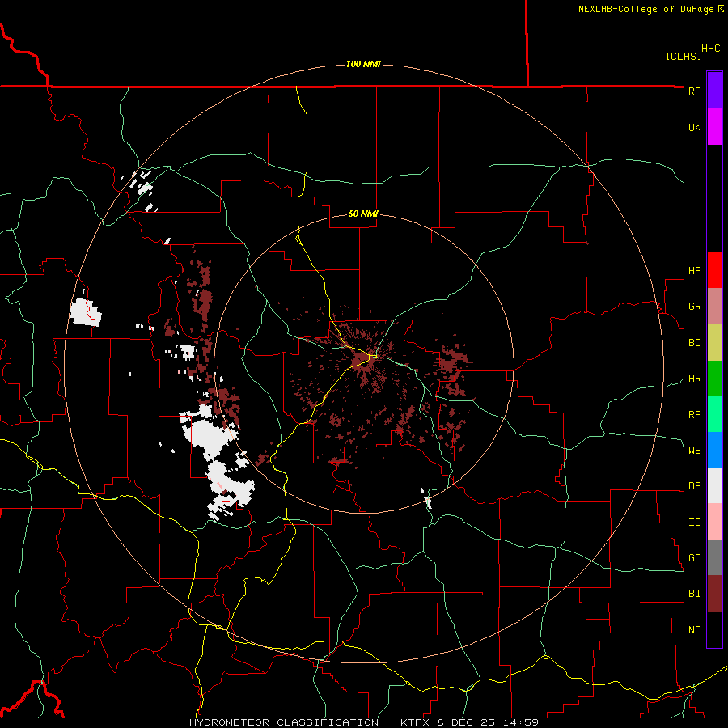Click the BI legend label
The width and height of the screenshot is (728, 728).
point(694,594)
